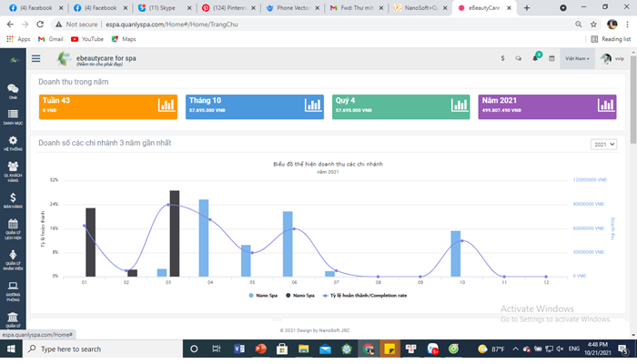
Task: Open Quản Lý Lịch Hẹn calendar icon
Action: 13,229
